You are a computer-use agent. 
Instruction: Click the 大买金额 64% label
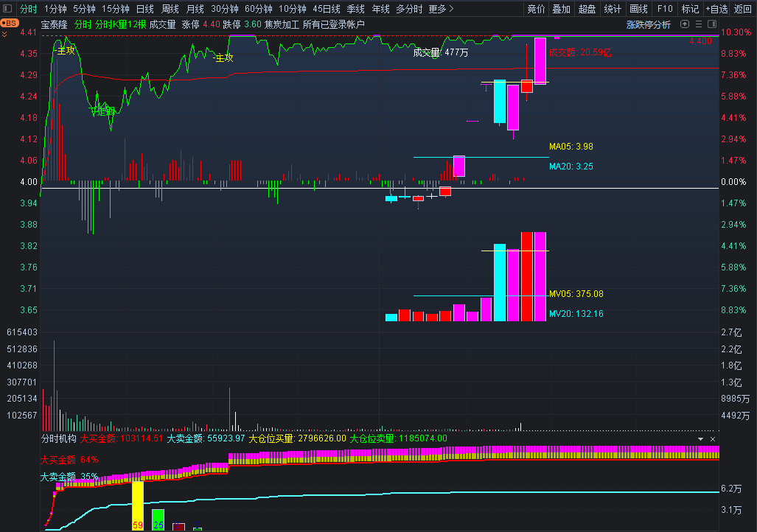coord(69,460)
